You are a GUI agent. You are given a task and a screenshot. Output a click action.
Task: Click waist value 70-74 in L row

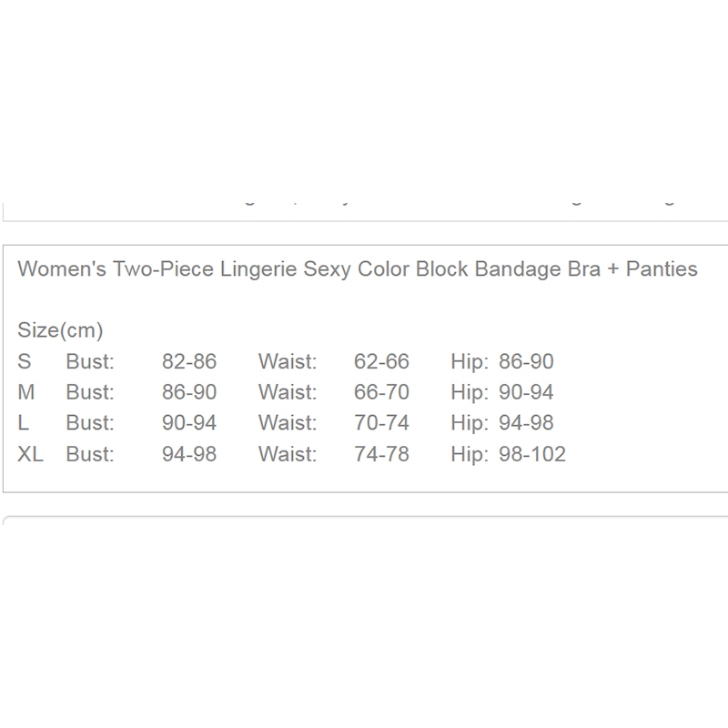pyautogui.click(x=381, y=422)
